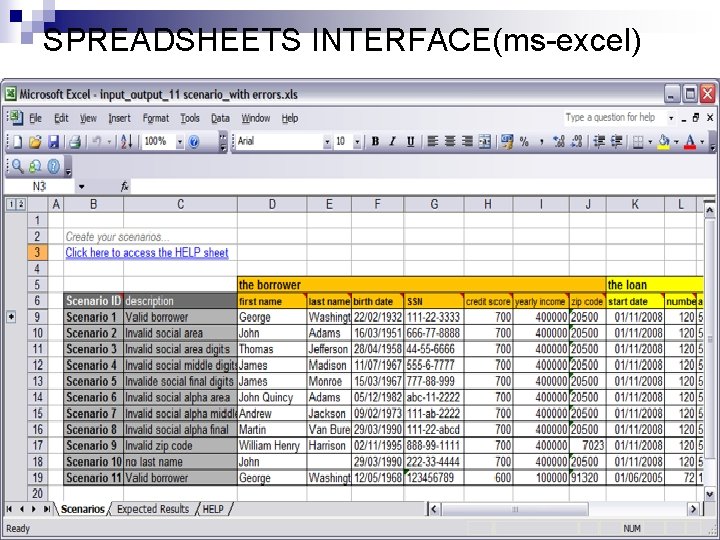Select cell 'Invalid zip code'
The width and height of the screenshot is (720, 540).
[180, 445]
